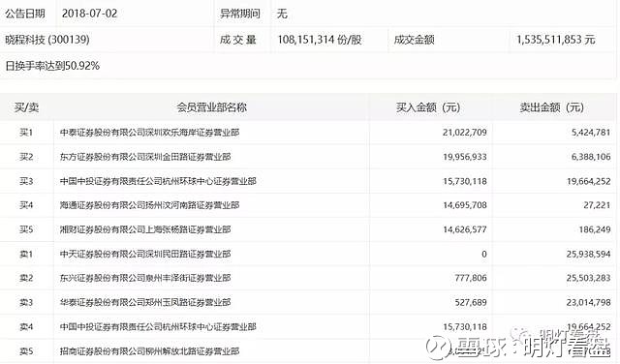Click the stock name 晓程科技 (300139)

47,40
